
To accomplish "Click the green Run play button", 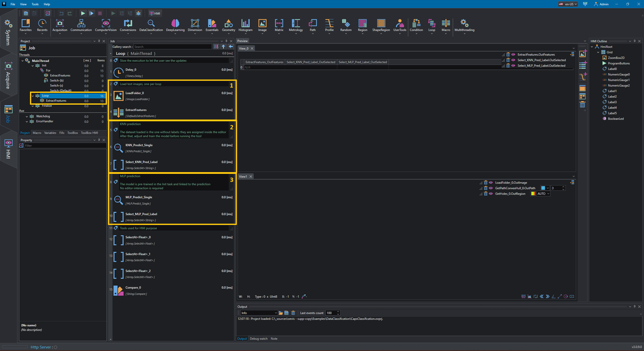I will point(83,13).
